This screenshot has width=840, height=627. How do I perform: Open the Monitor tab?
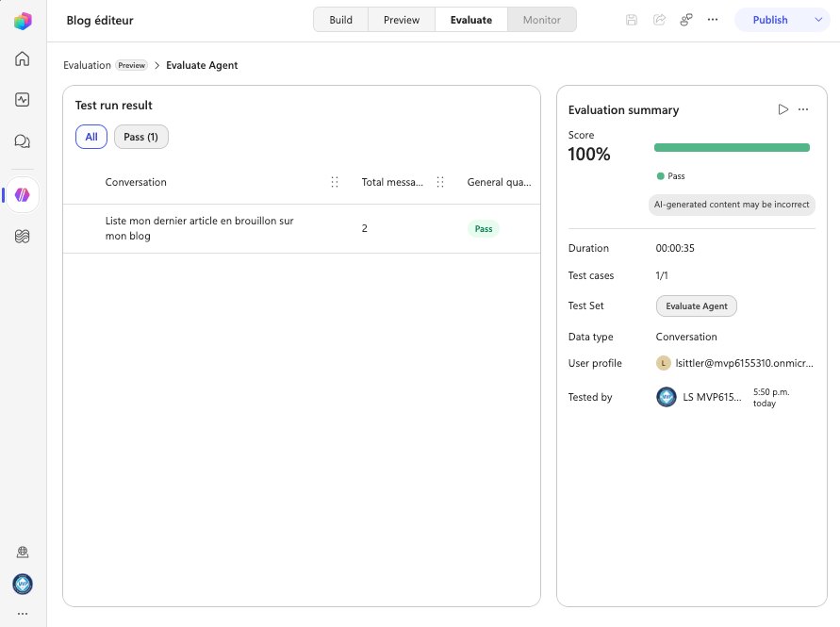tap(541, 20)
